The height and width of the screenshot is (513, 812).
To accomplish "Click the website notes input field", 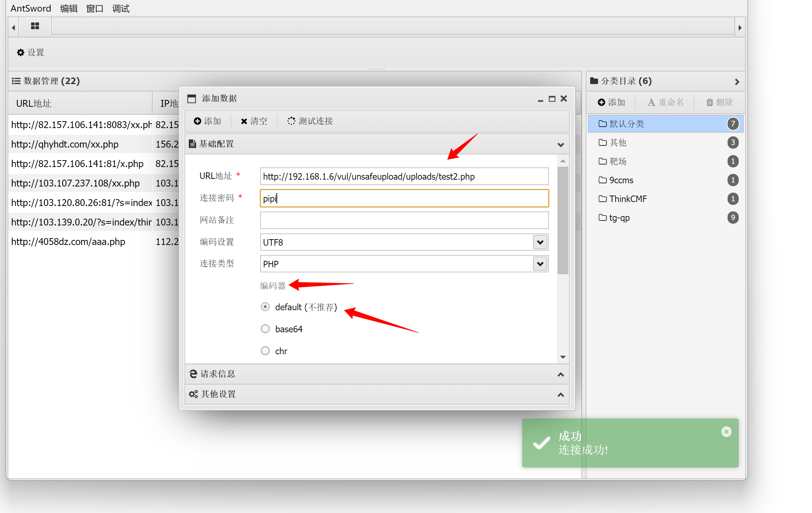I will coord(404,220).
